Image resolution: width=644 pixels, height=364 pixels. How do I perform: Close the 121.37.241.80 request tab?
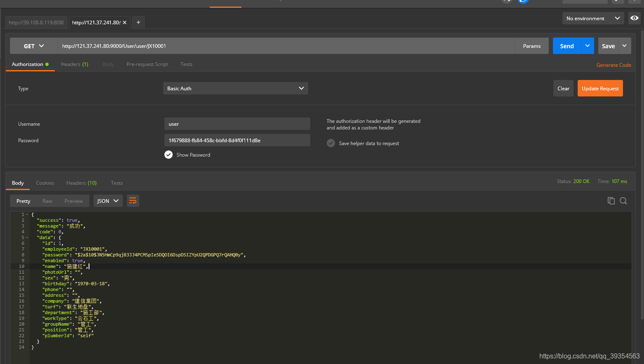(x=124, y=22)
